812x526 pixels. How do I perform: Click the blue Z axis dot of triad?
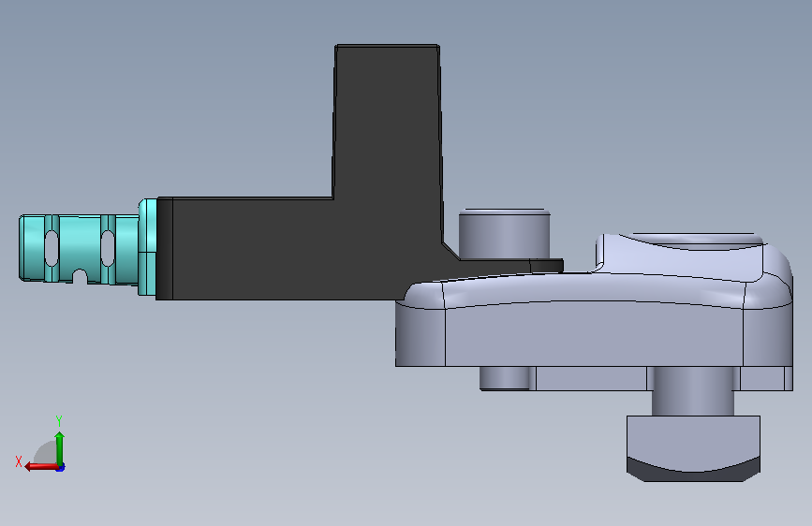[61, 468]
